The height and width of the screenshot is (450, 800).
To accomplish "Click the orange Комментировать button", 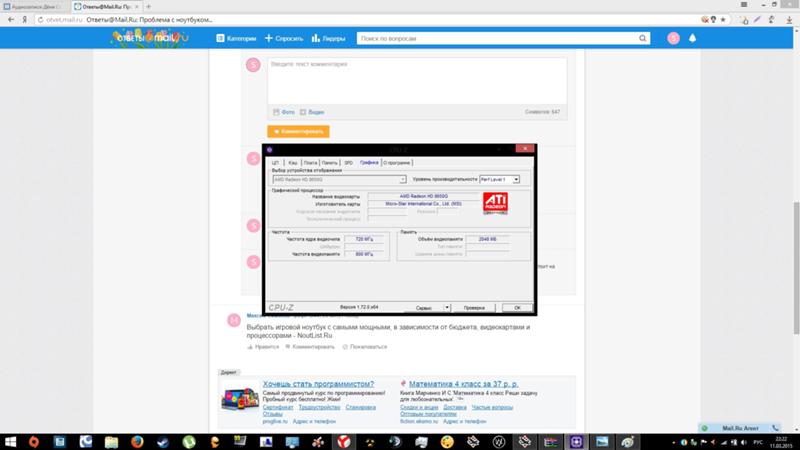I will tap(298, 132).
